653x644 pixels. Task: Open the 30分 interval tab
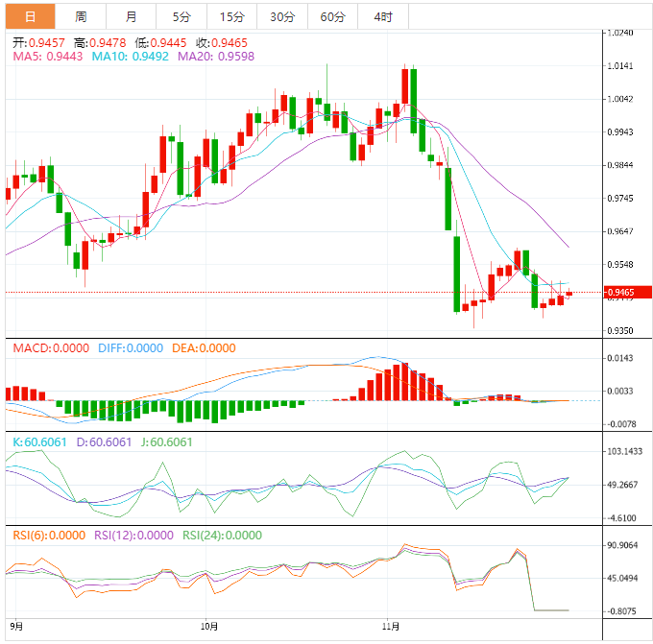coord(282,16)
